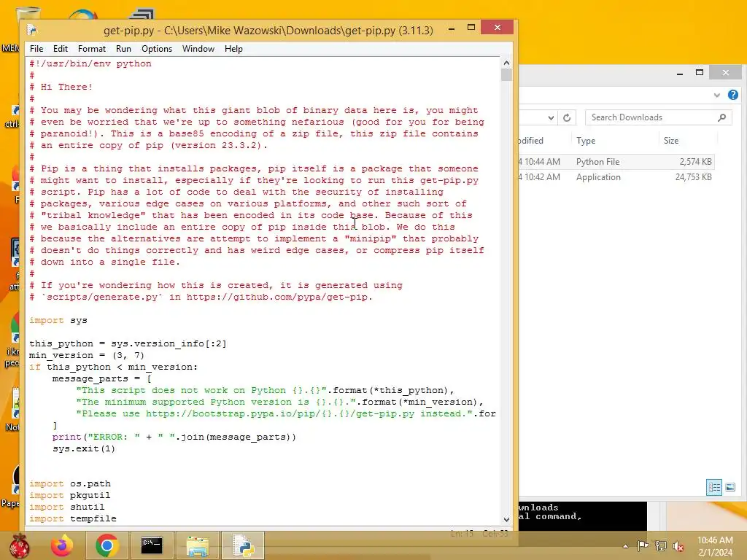747x560 pixels.
Task: Open Google Chrome from the taskbar
Action: pos(107,545)
